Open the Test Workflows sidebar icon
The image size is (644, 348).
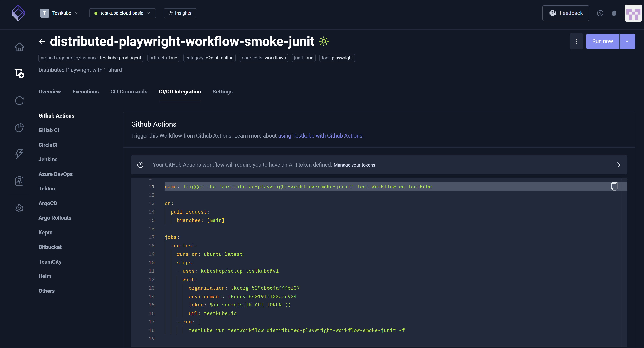click(x=19, y=73)
